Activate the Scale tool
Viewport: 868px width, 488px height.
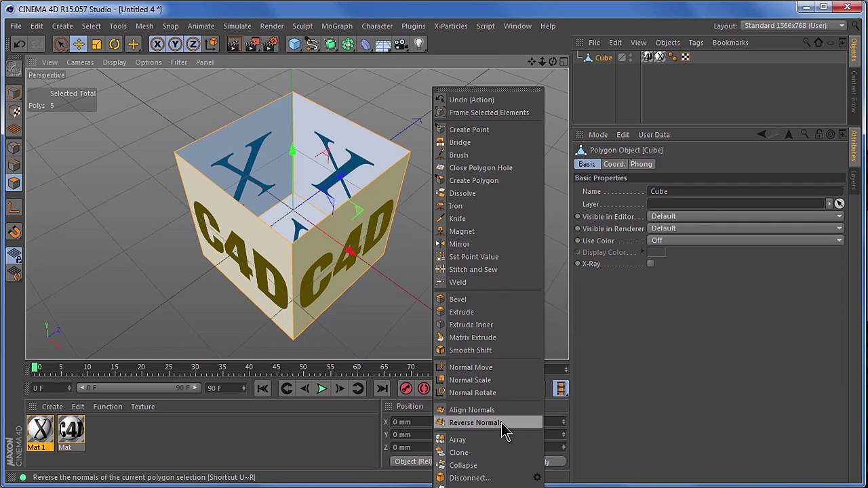coord(96,44)
